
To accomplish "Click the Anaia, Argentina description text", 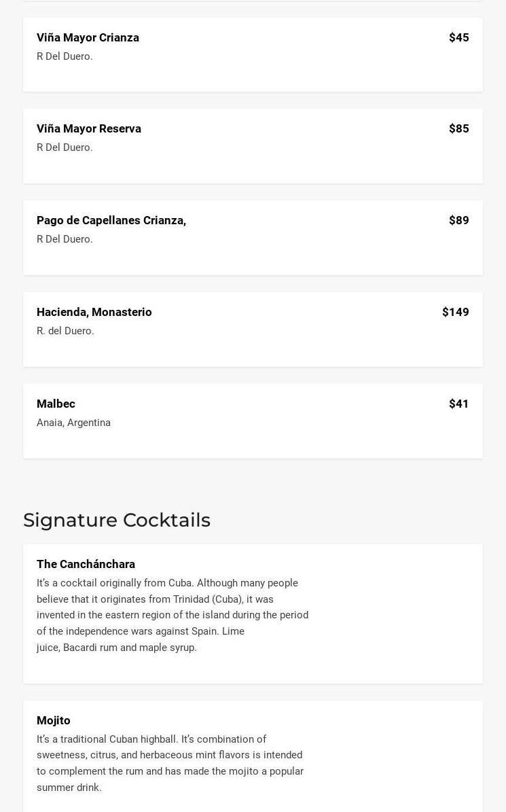I will click(73, 423).
